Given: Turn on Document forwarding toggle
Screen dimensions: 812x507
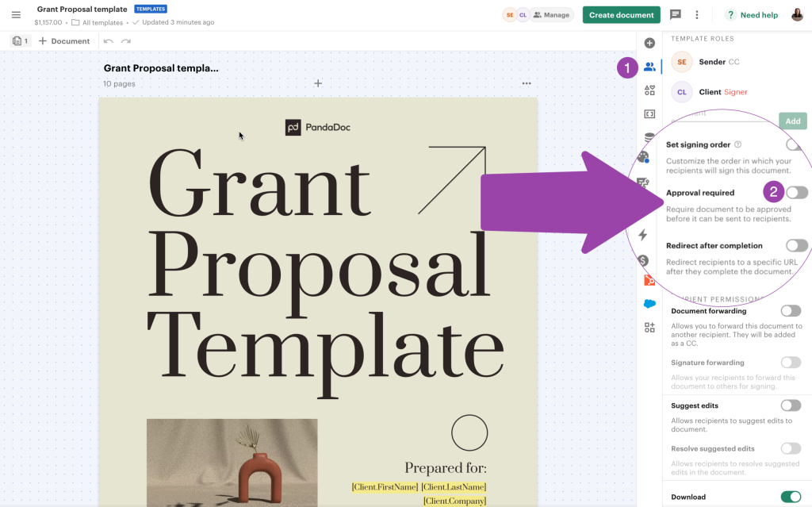Looking at the screenshot, I should (791, 311).
